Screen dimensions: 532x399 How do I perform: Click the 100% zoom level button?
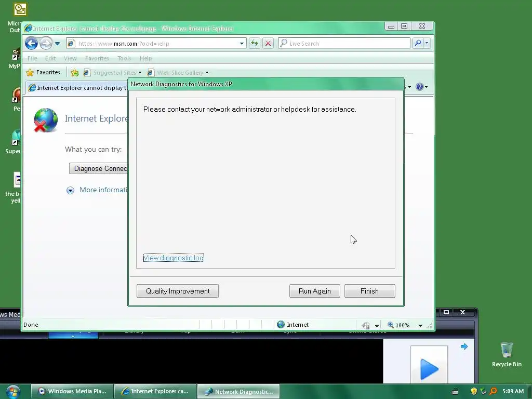click(399, 325)
